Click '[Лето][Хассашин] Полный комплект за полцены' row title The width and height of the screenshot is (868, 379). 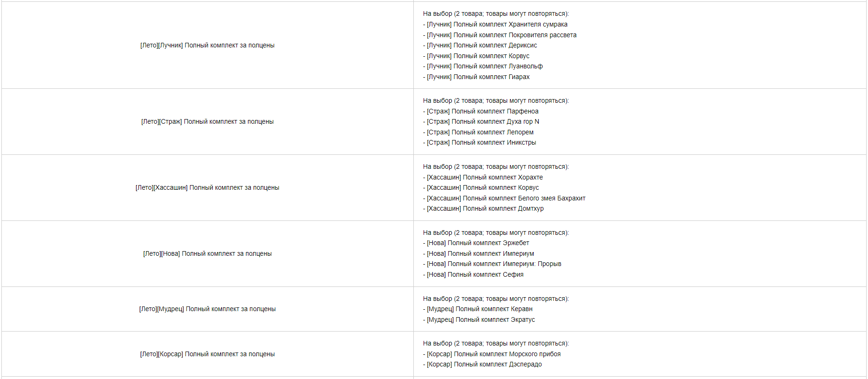[207, 187]
